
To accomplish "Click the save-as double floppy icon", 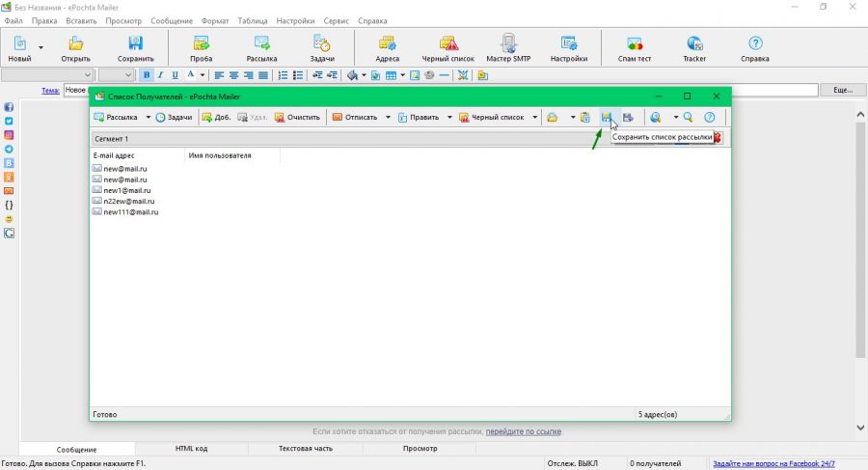I will 628,117.
